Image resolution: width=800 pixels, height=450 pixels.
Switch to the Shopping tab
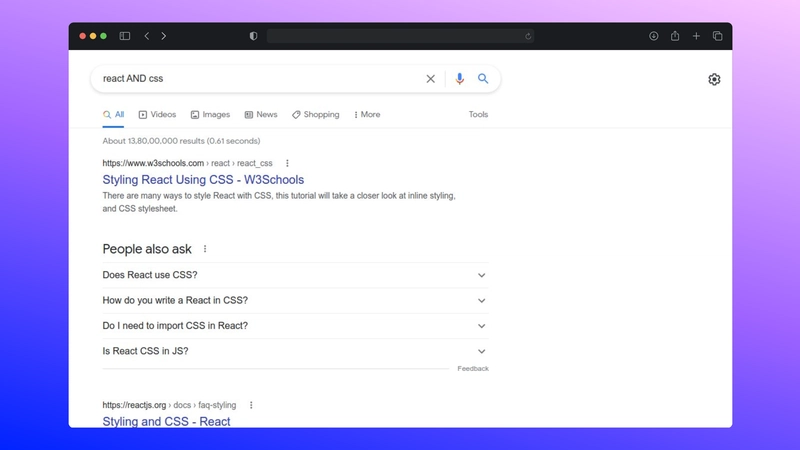315,115
